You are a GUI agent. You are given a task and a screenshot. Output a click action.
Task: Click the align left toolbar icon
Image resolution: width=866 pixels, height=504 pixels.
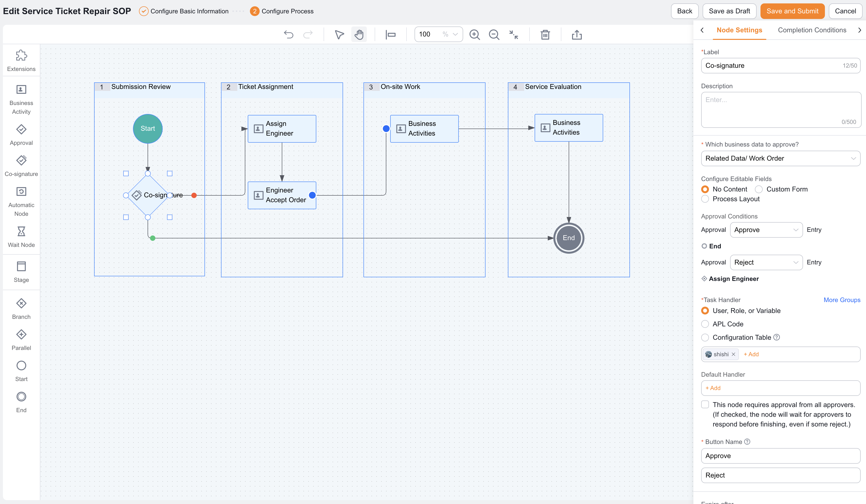[391, 34]
